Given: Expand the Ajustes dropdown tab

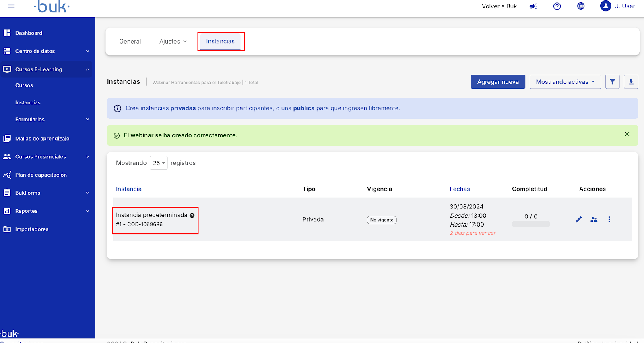Looking at the screenshot, I should tap(173, 42).
